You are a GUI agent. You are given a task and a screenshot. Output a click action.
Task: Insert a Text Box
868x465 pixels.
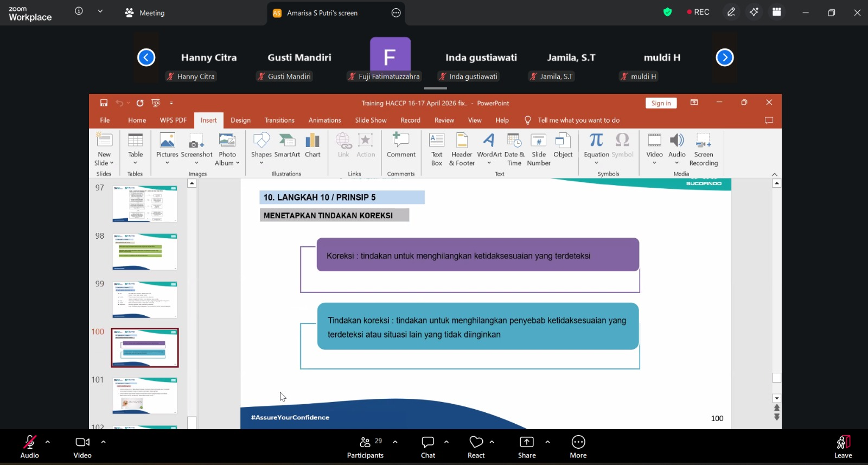[437, 149]
